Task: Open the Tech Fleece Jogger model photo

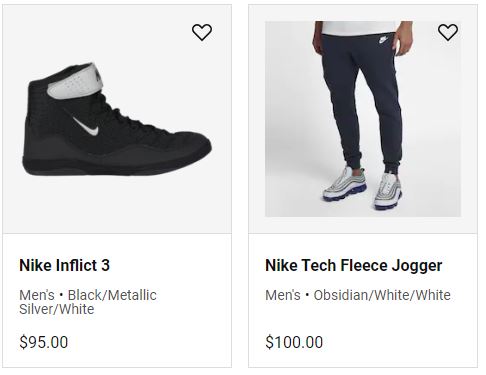Action: (x=363, y=119)
